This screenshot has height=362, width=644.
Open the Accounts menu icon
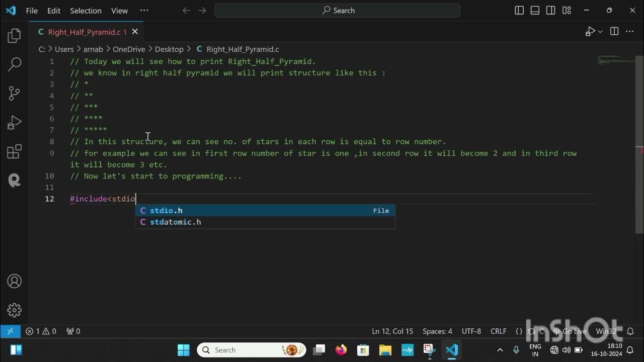pyautogui.click(x=15, y=281)
